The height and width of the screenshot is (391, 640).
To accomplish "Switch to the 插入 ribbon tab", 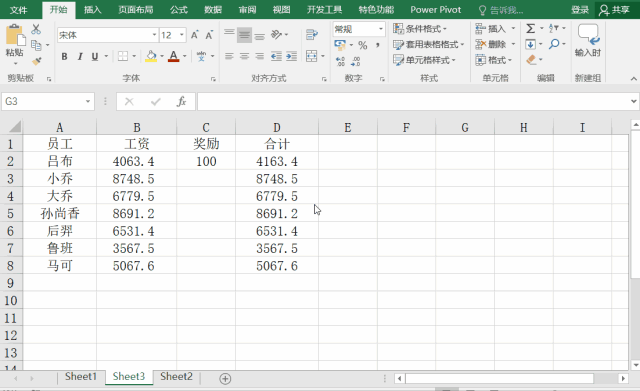I will pyautogui.click(x=93, y=10).
